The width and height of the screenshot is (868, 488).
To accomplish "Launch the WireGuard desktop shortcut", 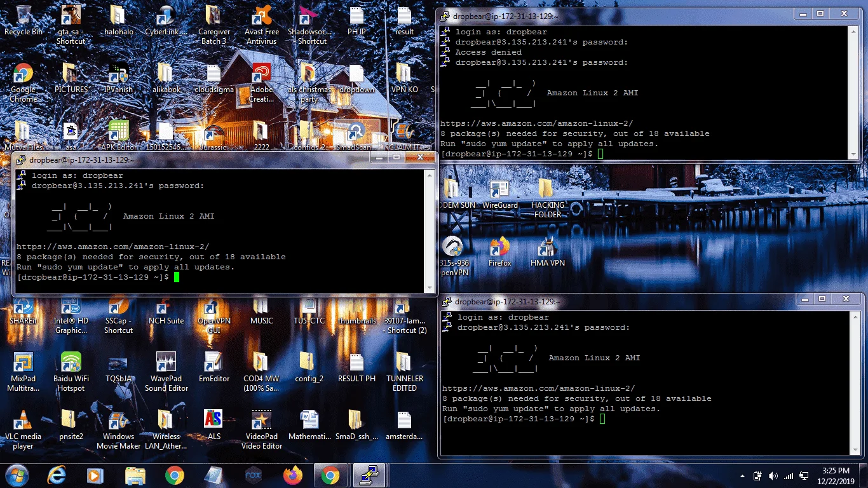I will click(499, 194).
